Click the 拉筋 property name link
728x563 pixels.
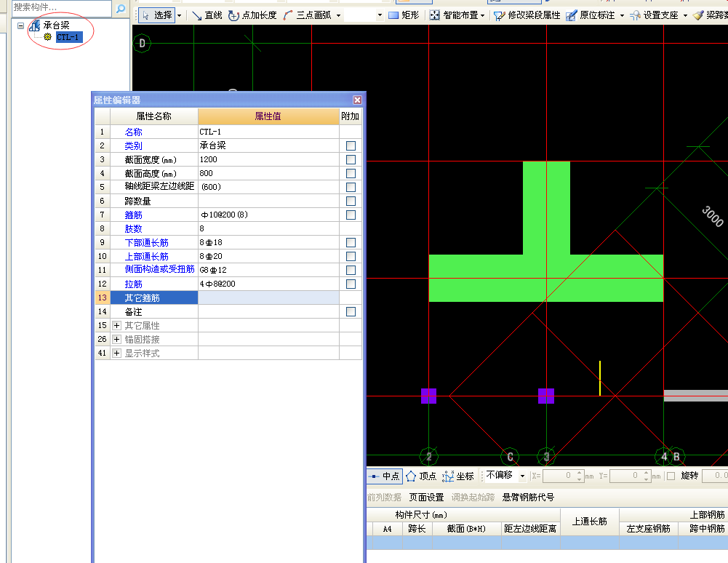click(133, 284)
